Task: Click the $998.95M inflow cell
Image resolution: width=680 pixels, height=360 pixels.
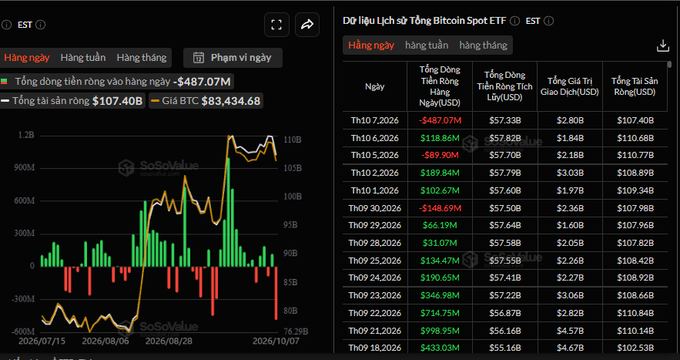Action: tap(440, 331)
